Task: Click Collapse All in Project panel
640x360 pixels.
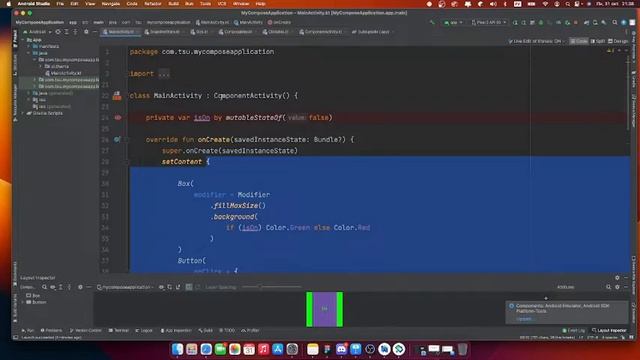Action: (x=76, y=31)
